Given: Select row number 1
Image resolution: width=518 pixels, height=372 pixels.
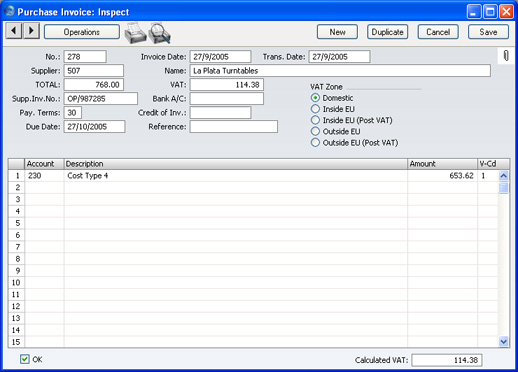Looking at the screenshot, I should (17, 176).
